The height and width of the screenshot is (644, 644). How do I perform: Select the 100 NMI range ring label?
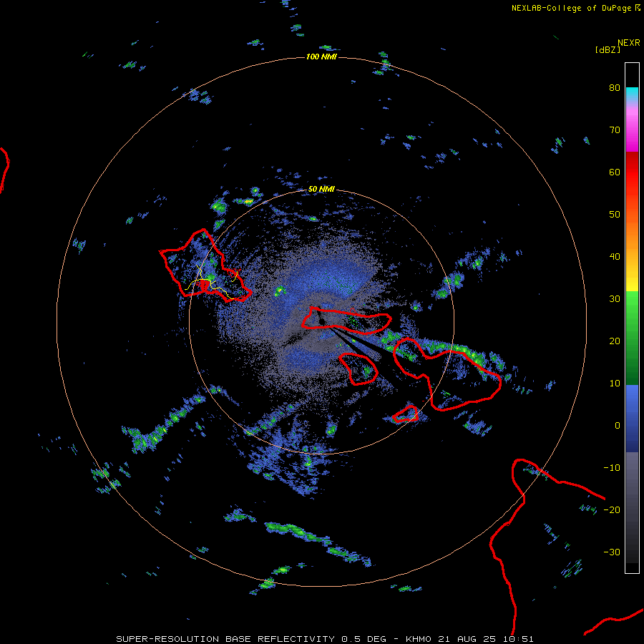pos(321,57)
